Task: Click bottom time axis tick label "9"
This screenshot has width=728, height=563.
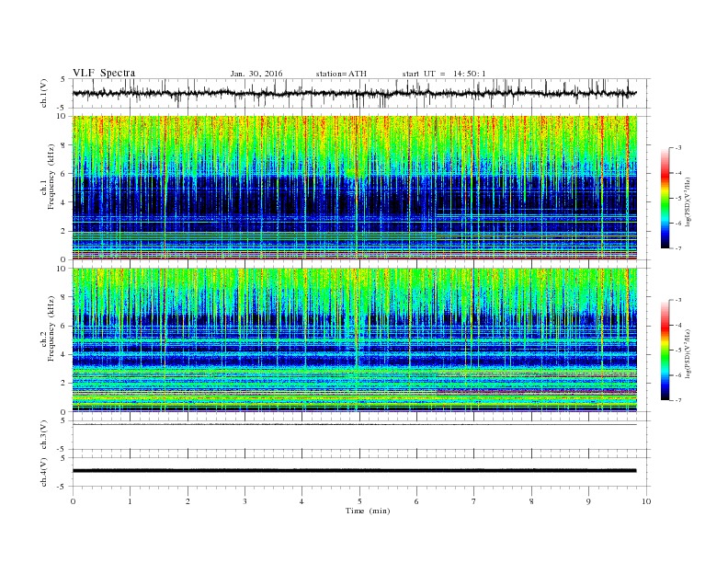Action: (588, 501)
